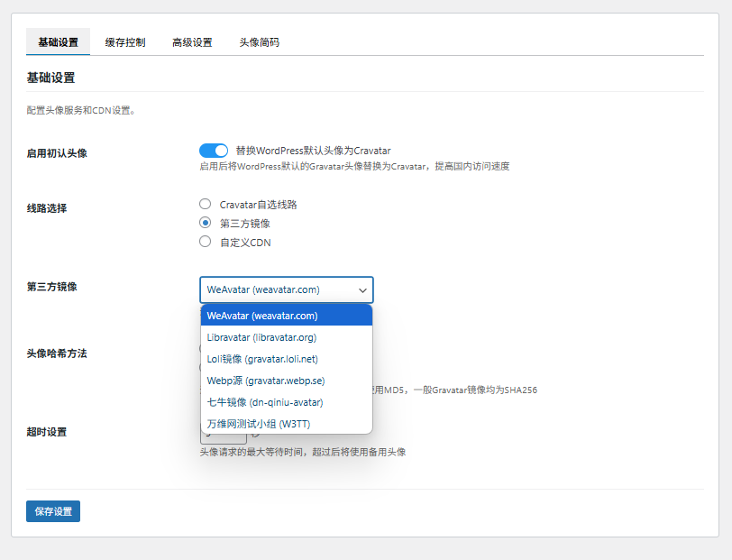The image size is (732, 560).
Task: Click the 第三方镜像 field label
Action: click(x=51, y=287)
